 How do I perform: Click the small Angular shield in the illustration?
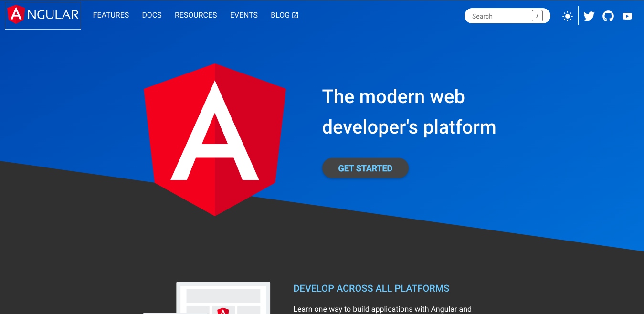(x=223, y=311)
